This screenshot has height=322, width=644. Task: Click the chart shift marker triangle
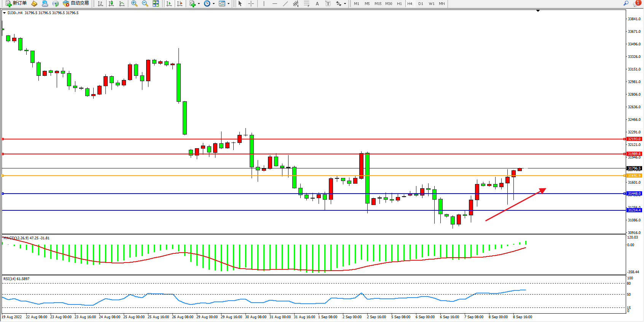[538, 11]
